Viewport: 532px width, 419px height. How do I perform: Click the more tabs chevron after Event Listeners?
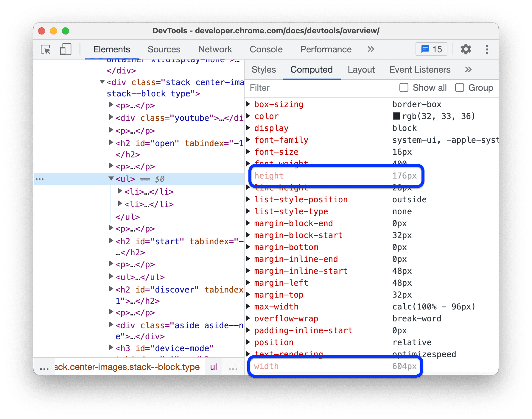(x=468, y=69)
